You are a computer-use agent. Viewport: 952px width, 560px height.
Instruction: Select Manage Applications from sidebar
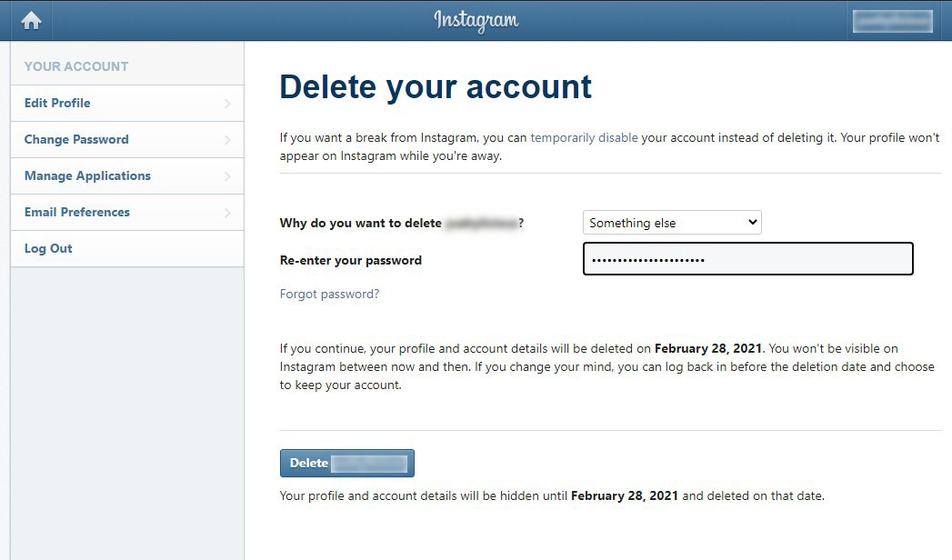[87, 175]
